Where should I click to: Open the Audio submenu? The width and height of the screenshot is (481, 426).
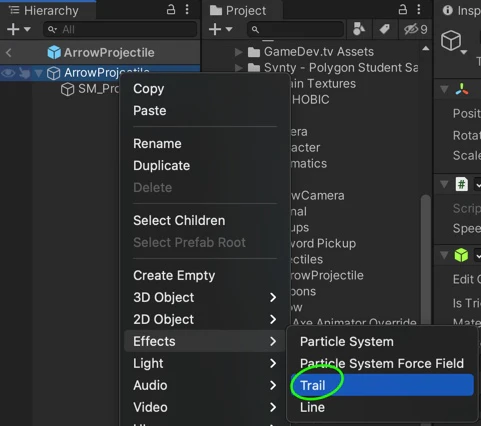(205, 385)
